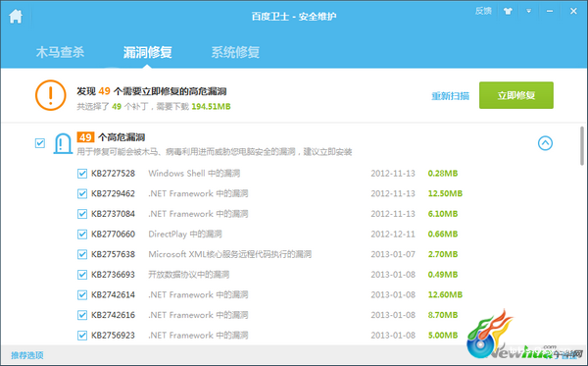Click the high-risk vulnerability bell icon
This screenshot has width=588, height=366.
point(63,143)
